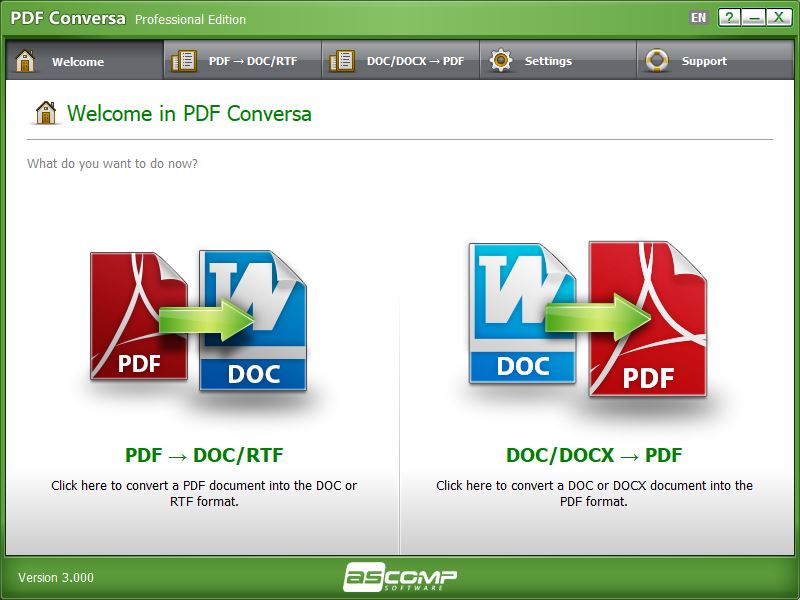Image resolution: width=800 pixels, height=600 pixels.
Task: Click the green DOC/DOCX → PDF heading
Action: [592, 454]
